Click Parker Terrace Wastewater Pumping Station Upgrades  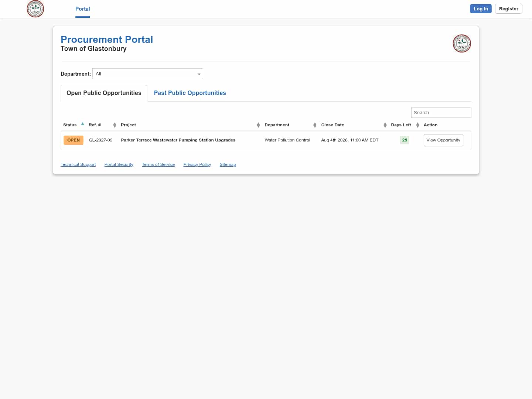(x=178, y=140)
